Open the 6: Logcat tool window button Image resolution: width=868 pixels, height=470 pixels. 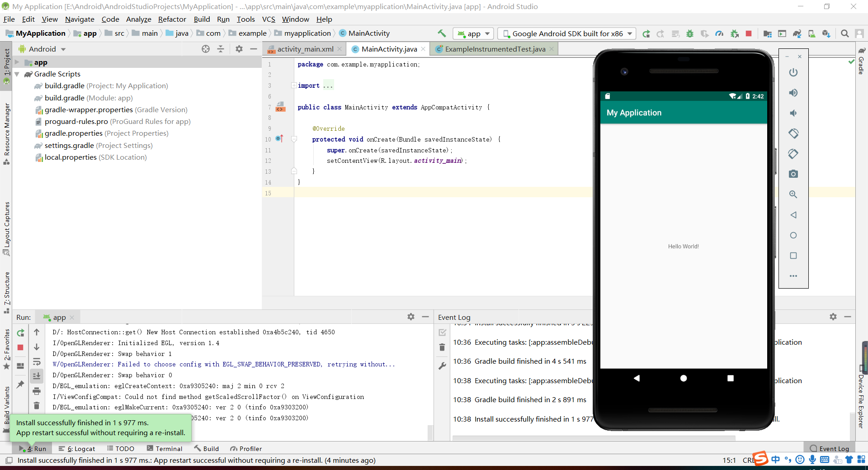click(77, 449)
